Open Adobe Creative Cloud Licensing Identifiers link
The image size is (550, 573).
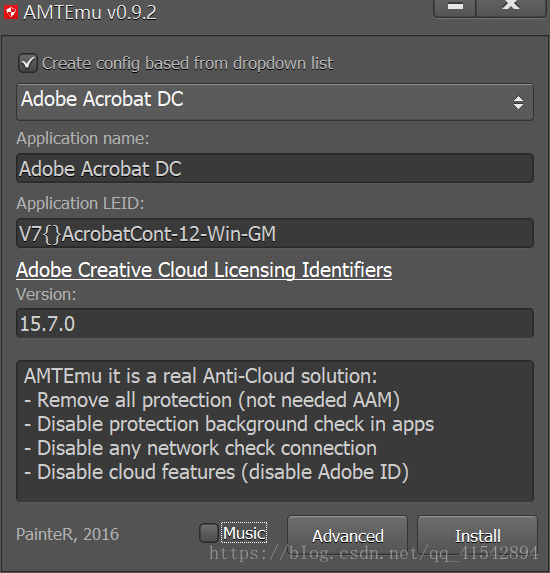point(204,270)
